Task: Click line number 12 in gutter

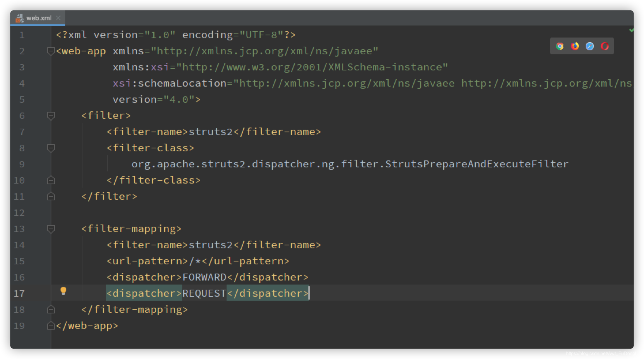Action: click(19, 213)
